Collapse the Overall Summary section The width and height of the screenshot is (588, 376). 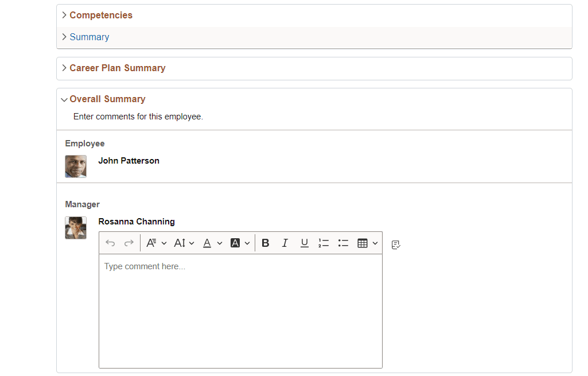coord(107,99)
